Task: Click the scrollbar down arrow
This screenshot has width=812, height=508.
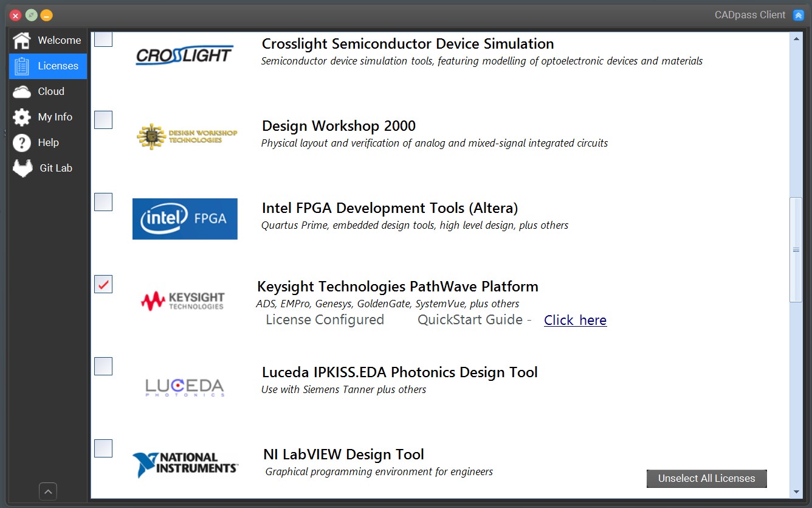Action: tap(796, 492)
